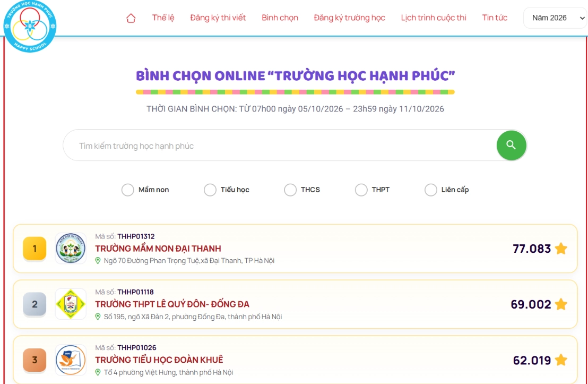588x384 pixels.
Task: Click location pin for Số 195 address
Action: coord(98,317)
